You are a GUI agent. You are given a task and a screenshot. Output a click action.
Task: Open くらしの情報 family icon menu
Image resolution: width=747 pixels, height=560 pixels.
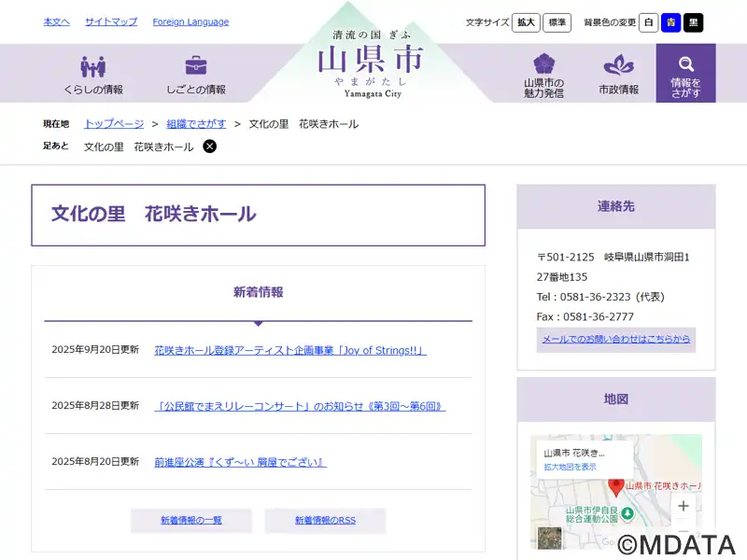(92, 67)
